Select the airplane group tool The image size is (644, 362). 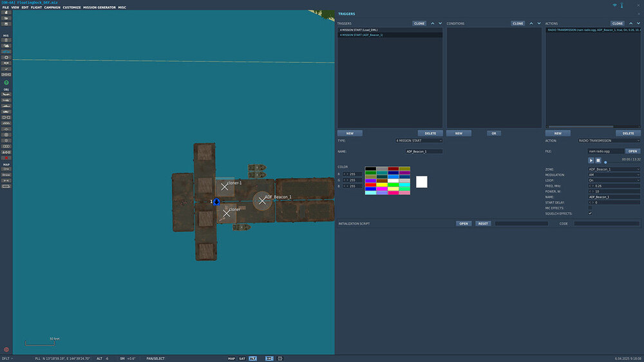click(6, 95)
